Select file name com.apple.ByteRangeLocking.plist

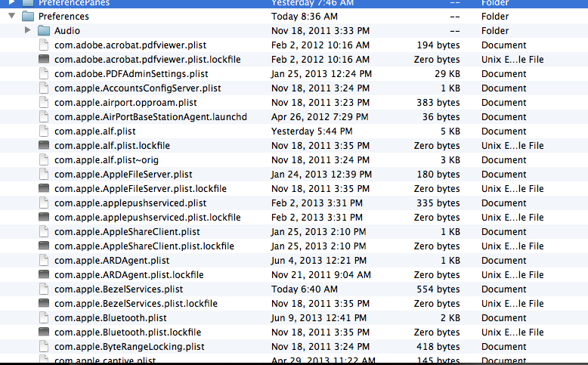tap(129, 347)
